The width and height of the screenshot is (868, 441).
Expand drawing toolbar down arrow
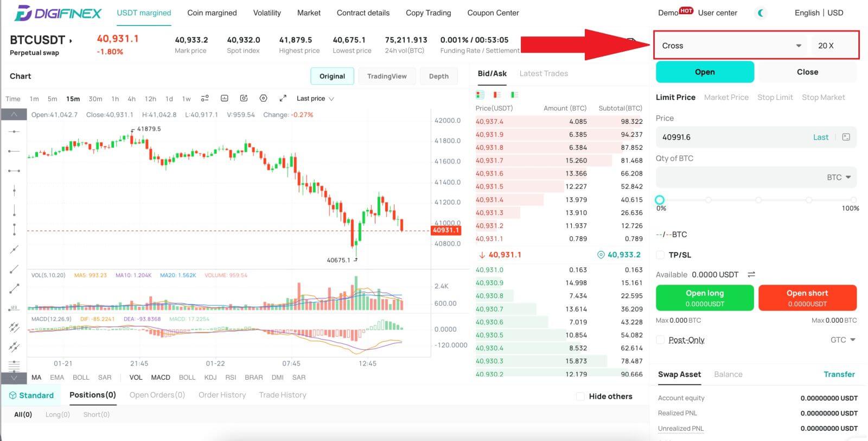tap(14, 377)
